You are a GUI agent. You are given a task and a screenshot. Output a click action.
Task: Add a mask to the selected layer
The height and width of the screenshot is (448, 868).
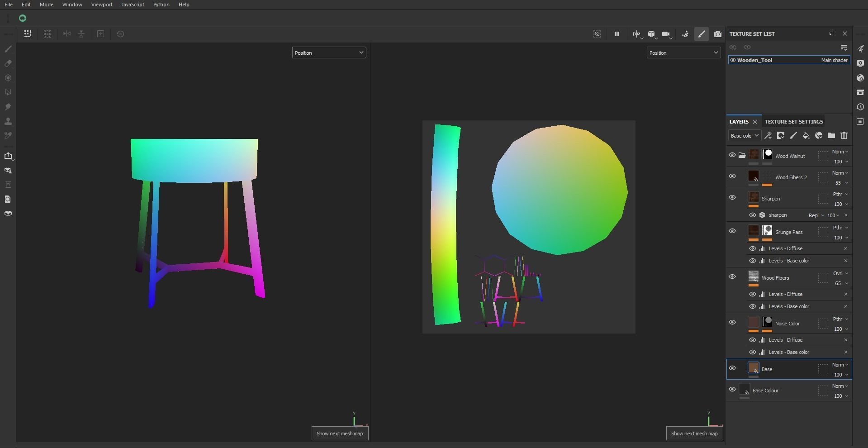[x=781, y=135]
